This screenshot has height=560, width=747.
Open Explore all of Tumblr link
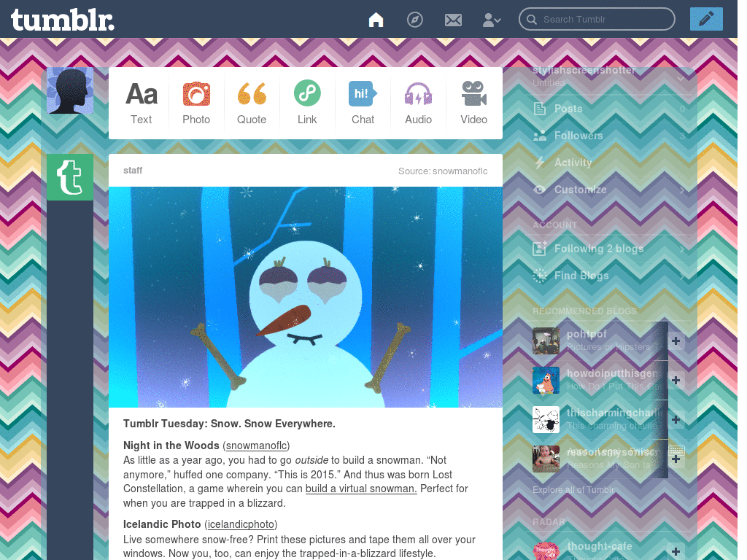[x=573, y=490]
